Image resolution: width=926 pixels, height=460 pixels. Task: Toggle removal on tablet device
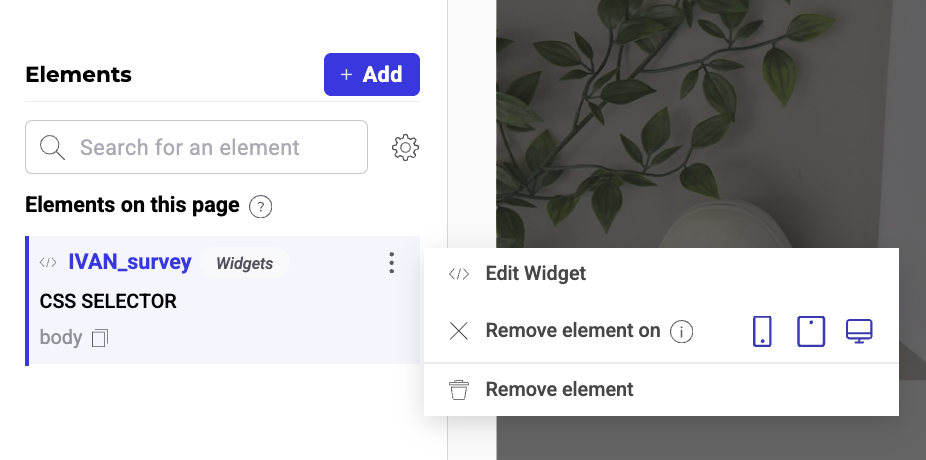click(811, 331)
